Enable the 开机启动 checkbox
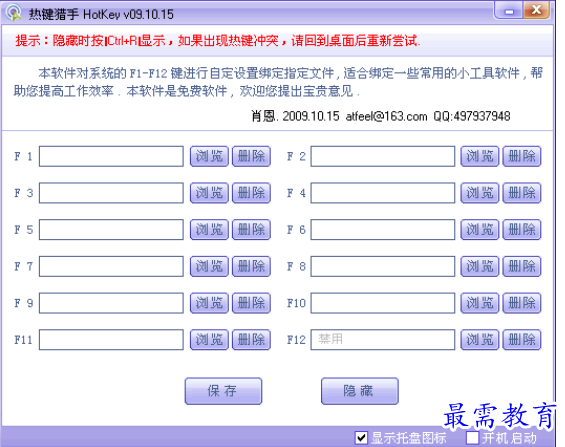The width and height of the screenshot is (565, 447). point(472,438)
